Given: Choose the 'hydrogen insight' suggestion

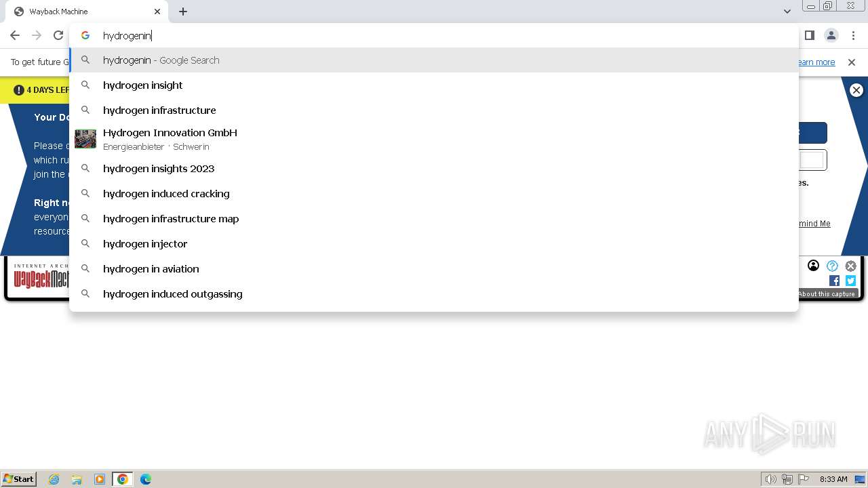Looking at the screenshot, I should point(434,85).
